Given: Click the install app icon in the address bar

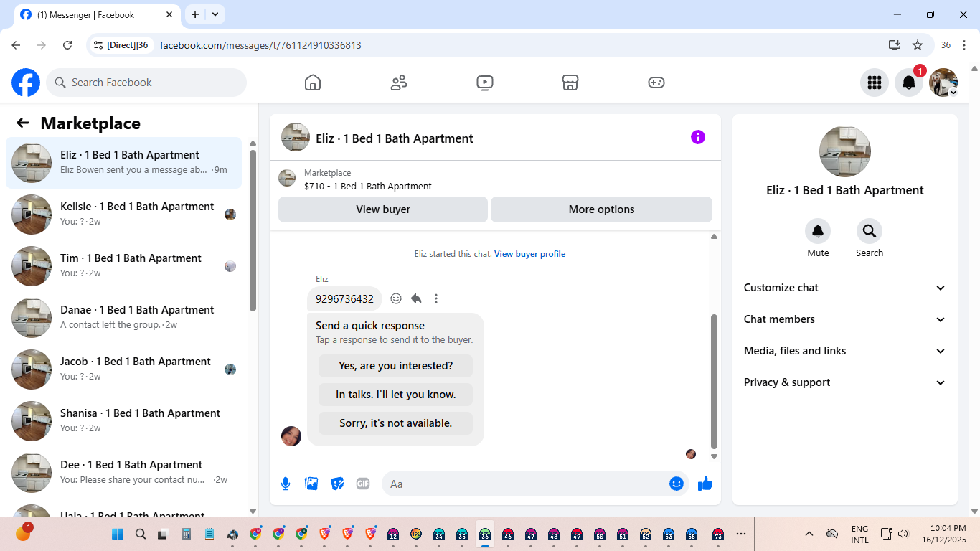Looking at the screenshot, I should point(895,45).
